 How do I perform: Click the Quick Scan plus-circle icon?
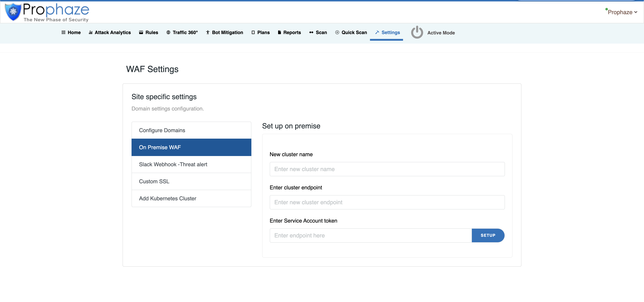click(337, 32)
